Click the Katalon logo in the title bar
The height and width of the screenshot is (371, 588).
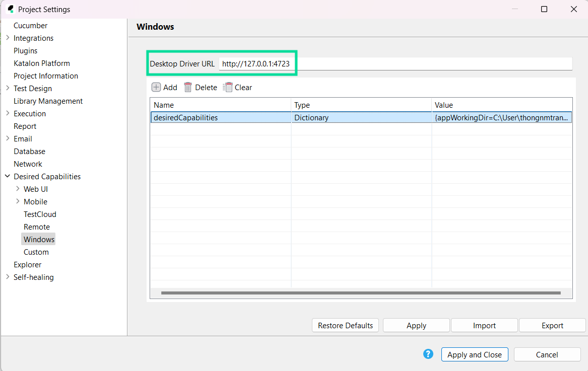coord(11,9)
